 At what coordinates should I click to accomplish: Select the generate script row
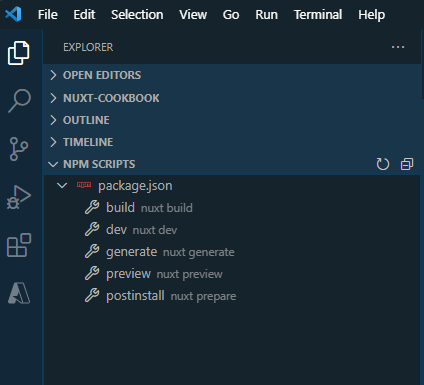[232, 251]
